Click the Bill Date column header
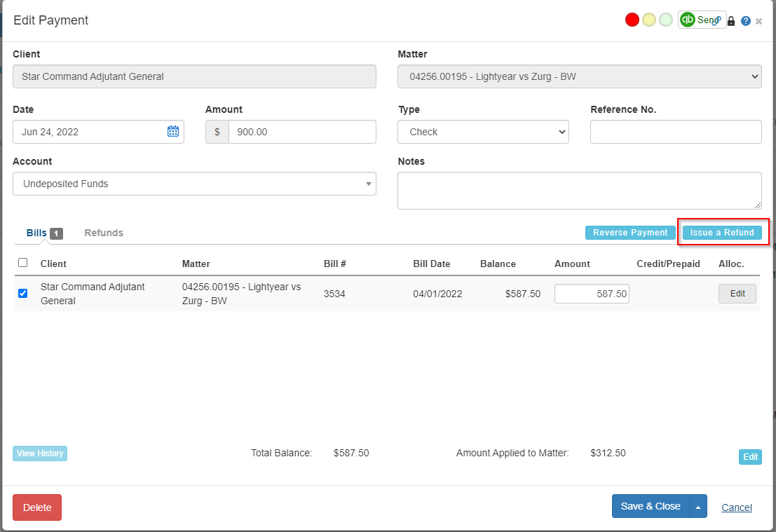Screen dimensions: 776x532 pyautogui.click(x=432, y=264)
